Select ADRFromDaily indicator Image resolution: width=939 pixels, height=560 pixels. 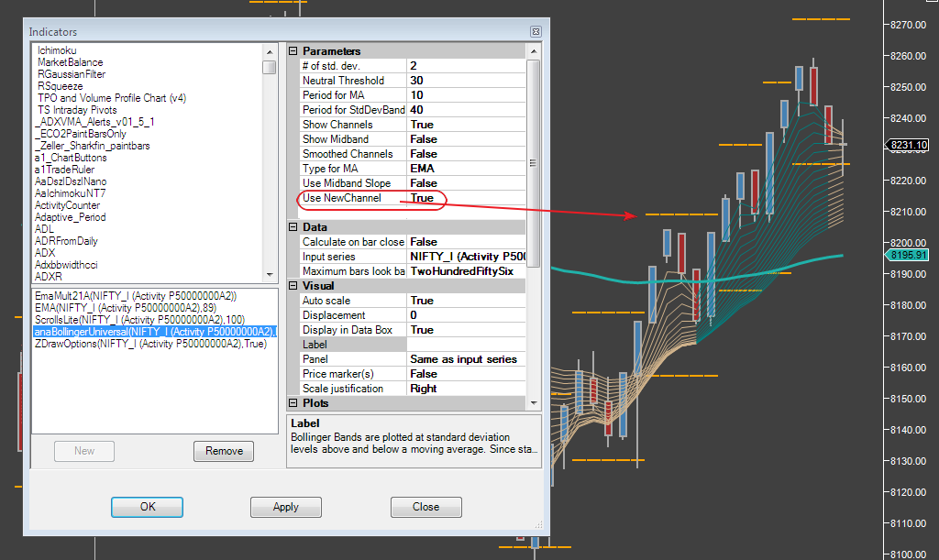tap(66, 241)
